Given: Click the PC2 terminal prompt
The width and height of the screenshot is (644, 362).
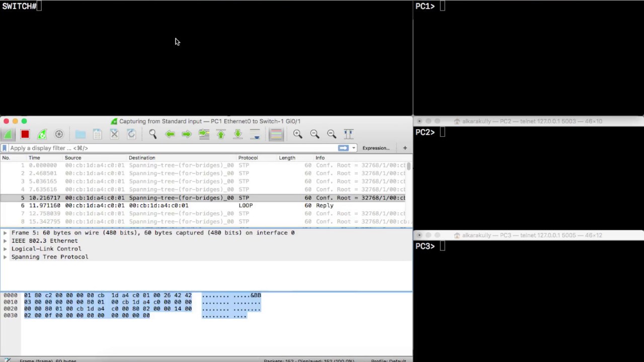Looking at the screenshot, I should 425,132.
